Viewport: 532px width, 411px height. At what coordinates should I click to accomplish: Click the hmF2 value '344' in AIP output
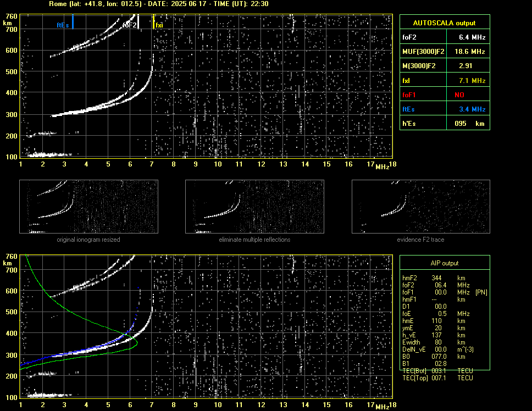[437, 278]
